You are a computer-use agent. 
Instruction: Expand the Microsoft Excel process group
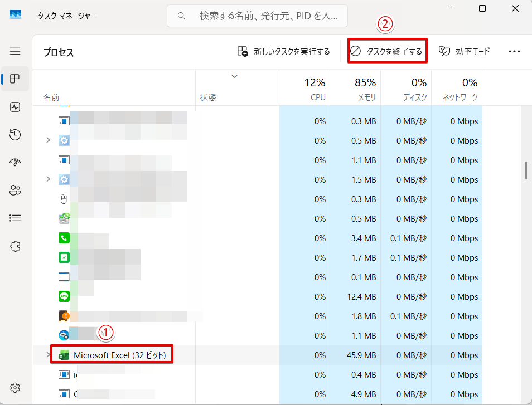[49, 355]
